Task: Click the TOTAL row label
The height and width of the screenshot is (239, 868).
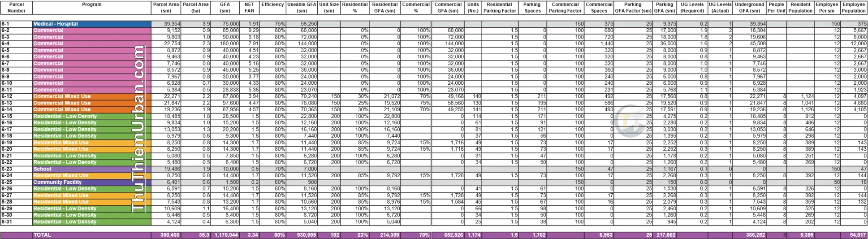Action: click(91, 235)
